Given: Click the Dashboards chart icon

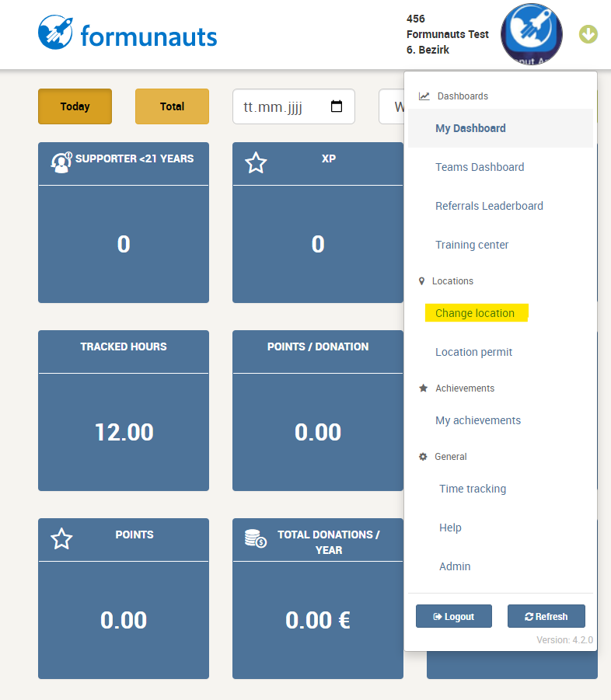Looking at the screenshot, I should pos(424,96).
